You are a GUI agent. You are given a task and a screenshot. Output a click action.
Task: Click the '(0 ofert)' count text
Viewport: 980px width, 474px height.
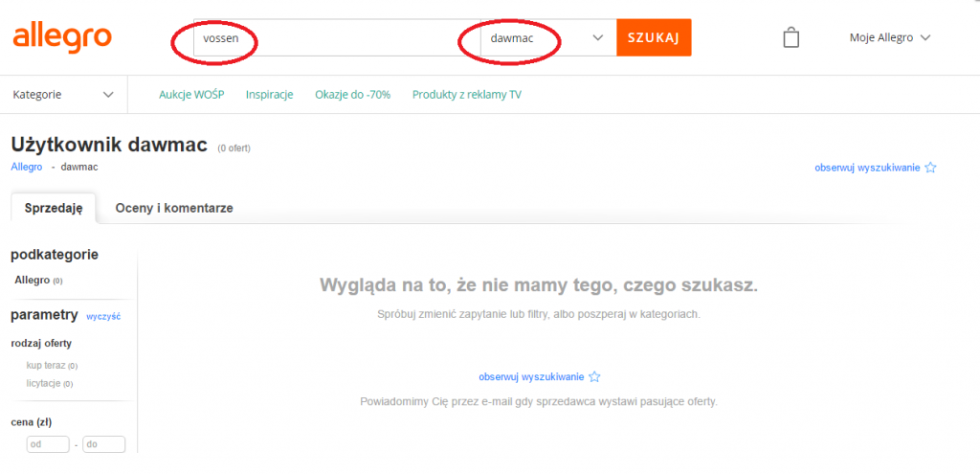tap(234, 148)
